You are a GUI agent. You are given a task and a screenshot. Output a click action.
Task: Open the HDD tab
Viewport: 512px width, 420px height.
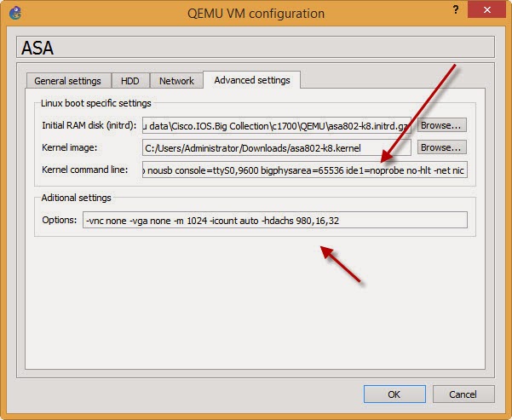pyautogui.click(x=130, y=81)
